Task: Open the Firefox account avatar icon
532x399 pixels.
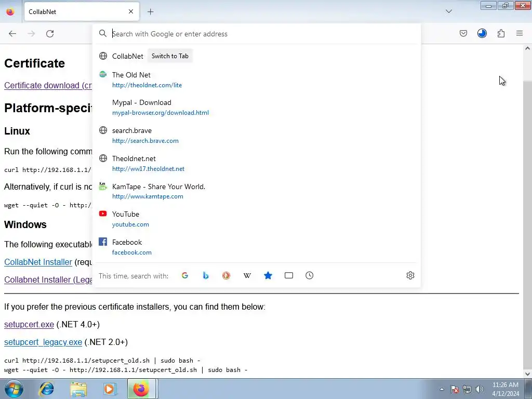Action: pos(482,33)
